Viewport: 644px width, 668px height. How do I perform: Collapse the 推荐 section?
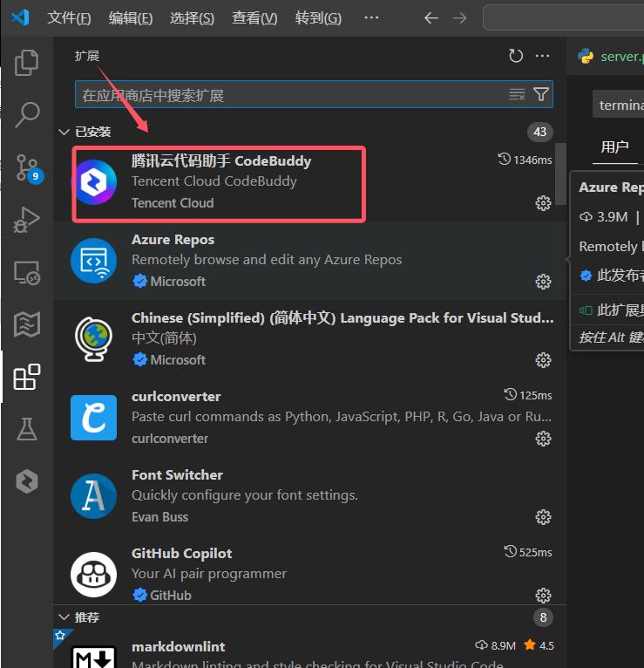tap(64, 617)
